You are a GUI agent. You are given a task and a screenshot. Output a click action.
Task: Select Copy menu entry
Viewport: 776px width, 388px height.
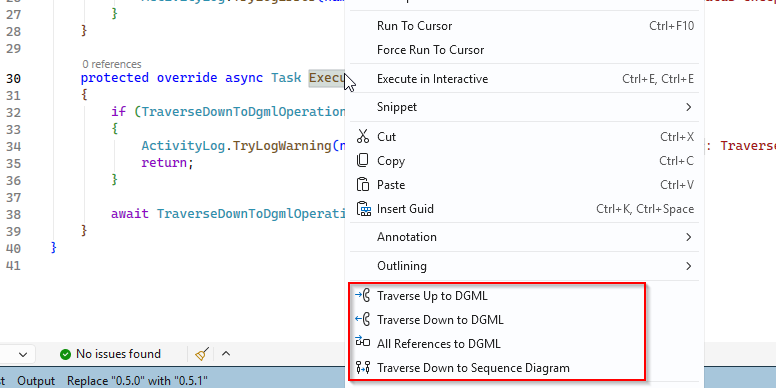point(524,161)
